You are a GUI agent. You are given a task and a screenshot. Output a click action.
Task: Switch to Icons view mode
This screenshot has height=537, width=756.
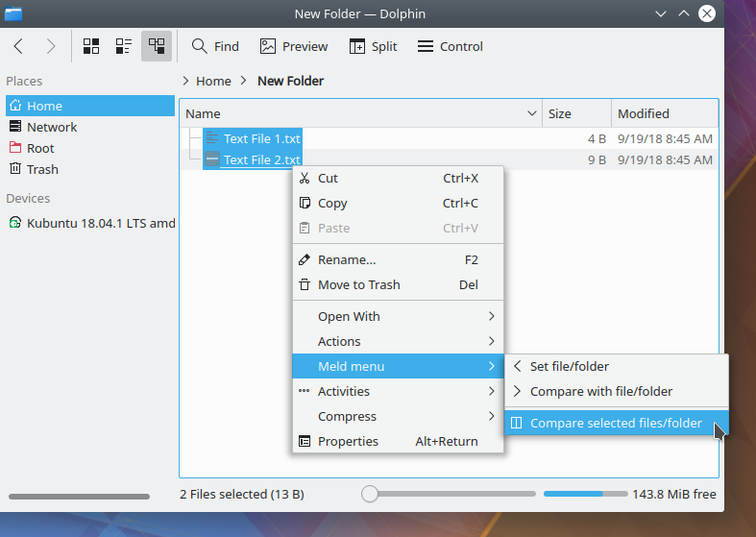(x=91, y=46)
